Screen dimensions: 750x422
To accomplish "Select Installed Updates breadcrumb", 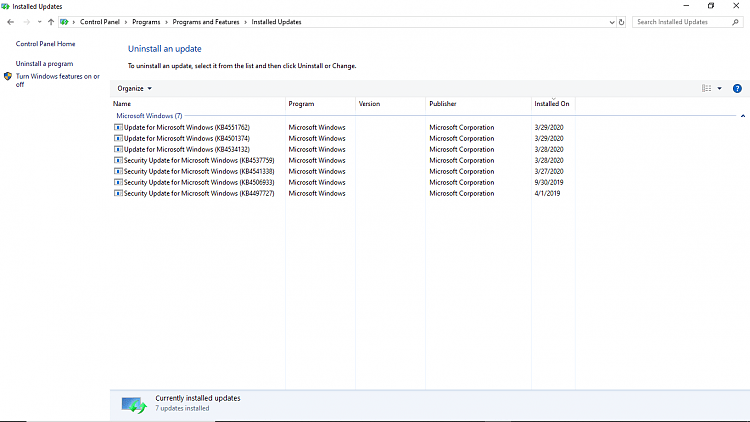I will point(276,22).
